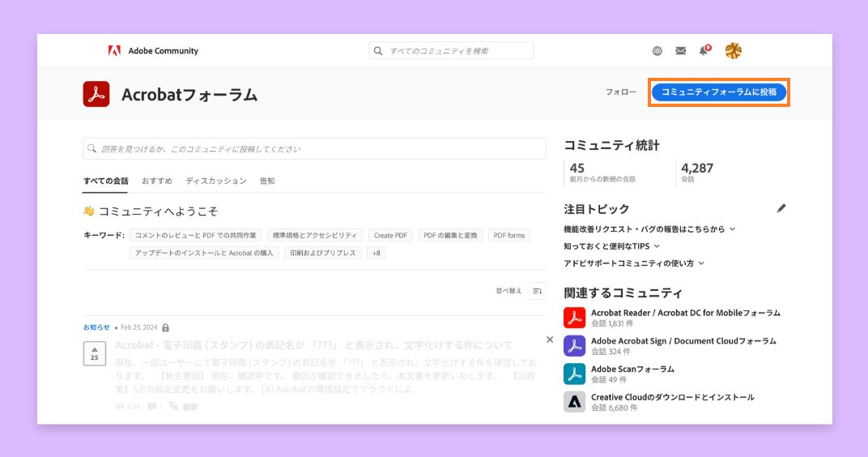Click the Acrobat Reader Mobile forum icon
868x457 pixels.
[575, 318]
